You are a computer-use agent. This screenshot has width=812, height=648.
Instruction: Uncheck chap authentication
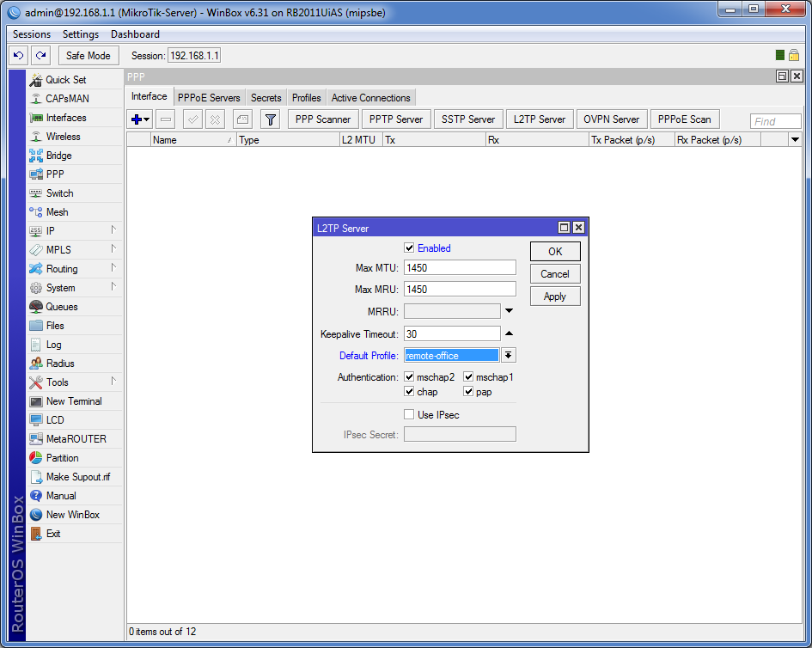(409, 391)
